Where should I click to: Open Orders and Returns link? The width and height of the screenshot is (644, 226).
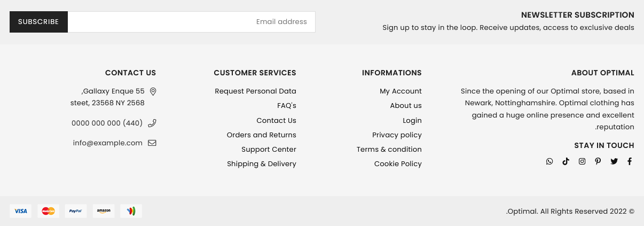(262, 135)
